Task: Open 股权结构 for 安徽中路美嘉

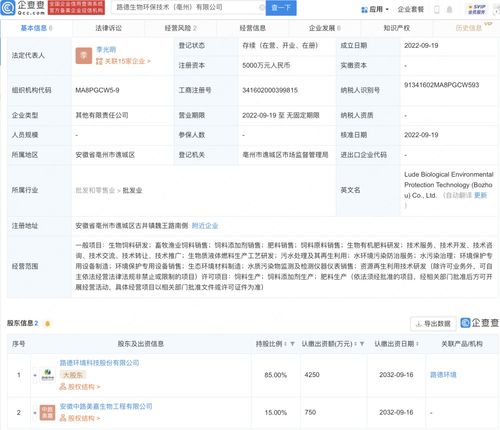Action: pyautogui.click(x=80, y=418)
